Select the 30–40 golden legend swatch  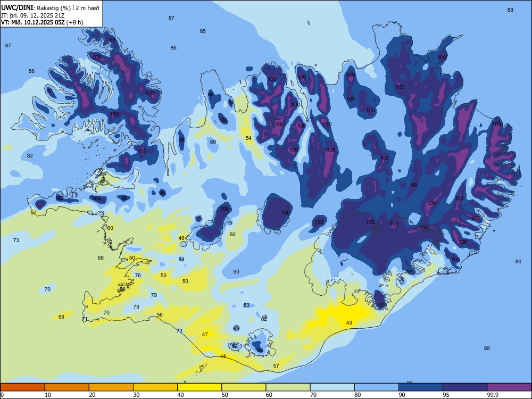point(155,387)
